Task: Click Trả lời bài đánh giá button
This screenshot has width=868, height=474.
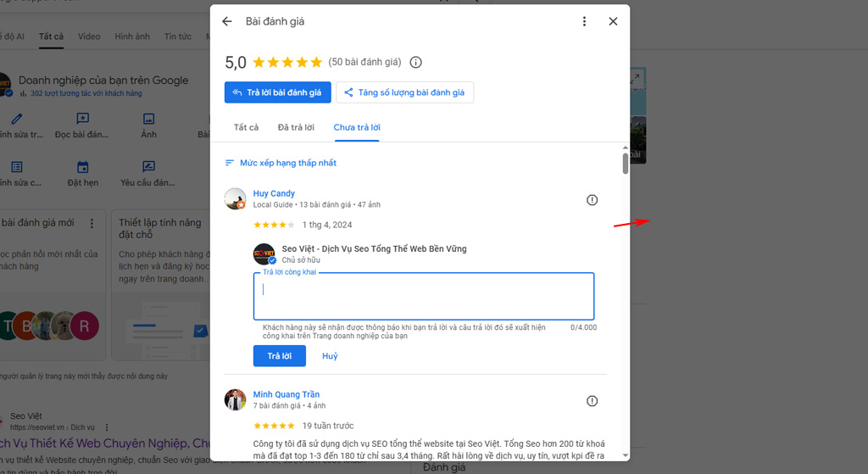Action: [277, 92]
